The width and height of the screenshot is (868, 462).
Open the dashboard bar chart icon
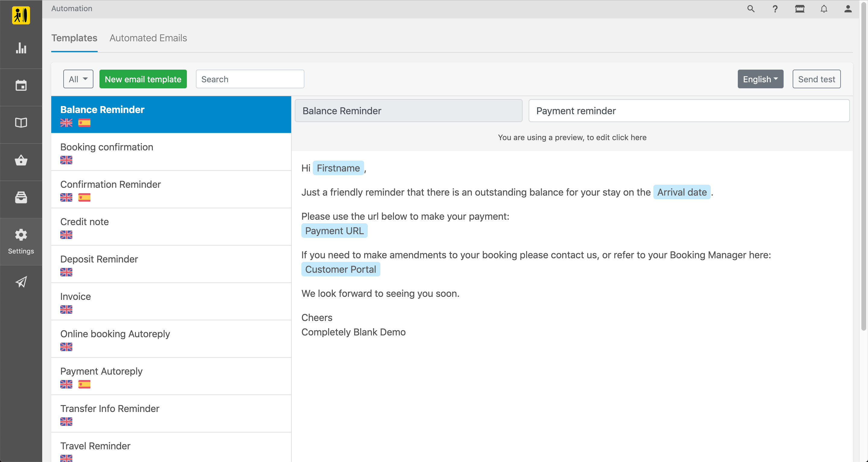(21, 48)
